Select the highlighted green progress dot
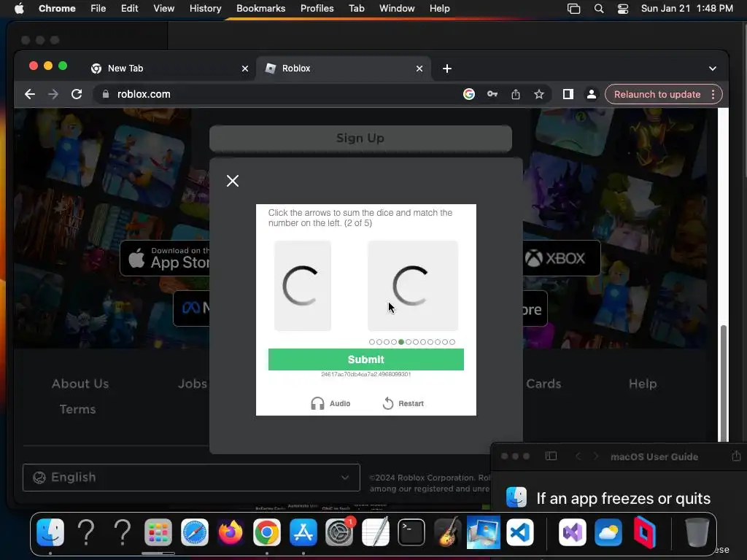747x560 pixels. point(401,342)
